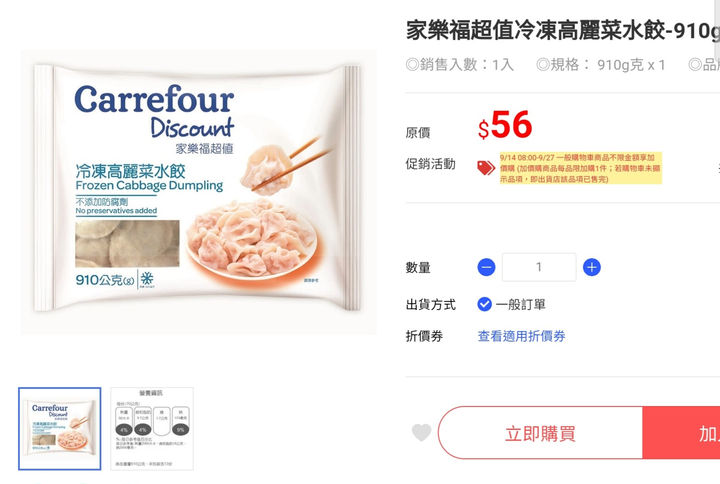Click the 銷售入數 1入 text

coord(460,65)
